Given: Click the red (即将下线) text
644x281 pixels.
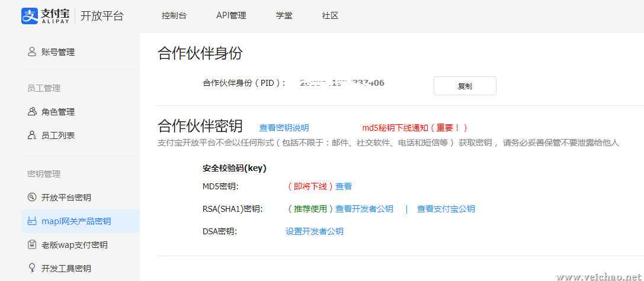Looking at the screenshot, I should coord(310,186).
